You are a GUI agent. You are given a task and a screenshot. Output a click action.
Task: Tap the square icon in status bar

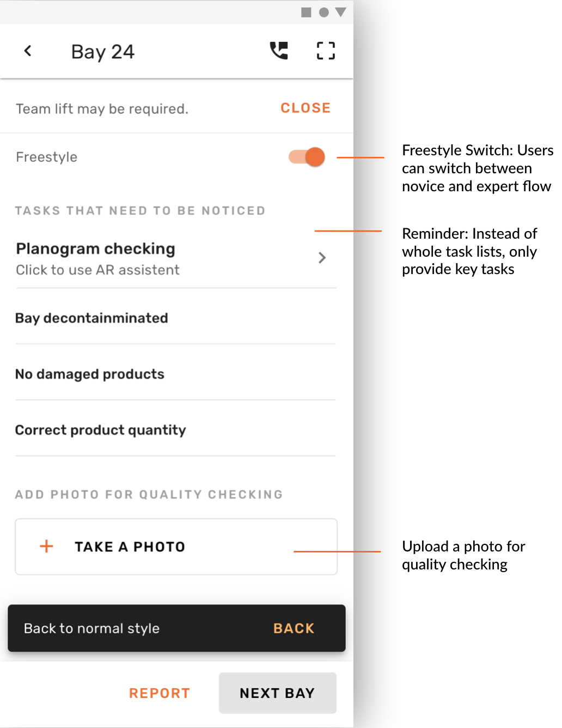tap(306, 12)
